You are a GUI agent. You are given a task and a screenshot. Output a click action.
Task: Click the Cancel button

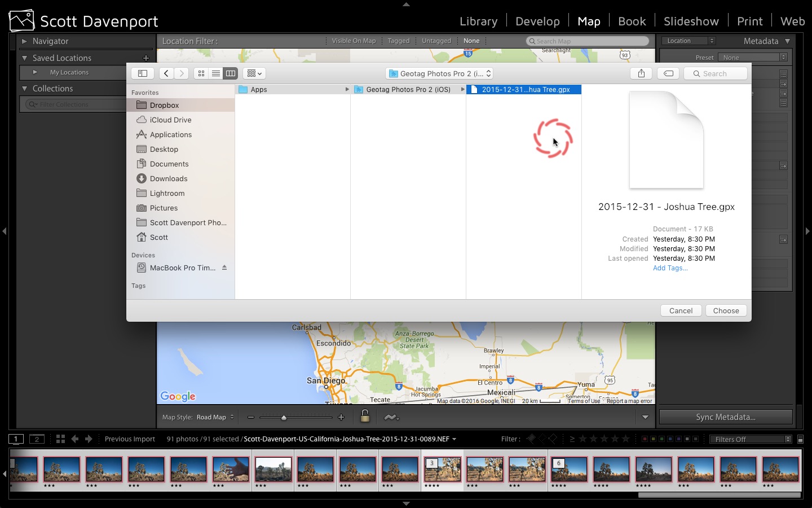(681, 310)
